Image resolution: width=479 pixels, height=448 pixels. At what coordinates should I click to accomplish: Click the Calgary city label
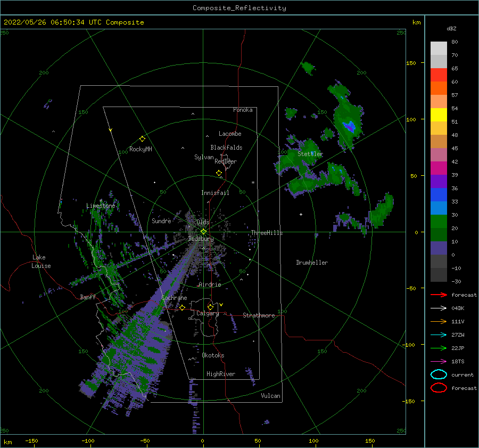[x=208, y=313]
